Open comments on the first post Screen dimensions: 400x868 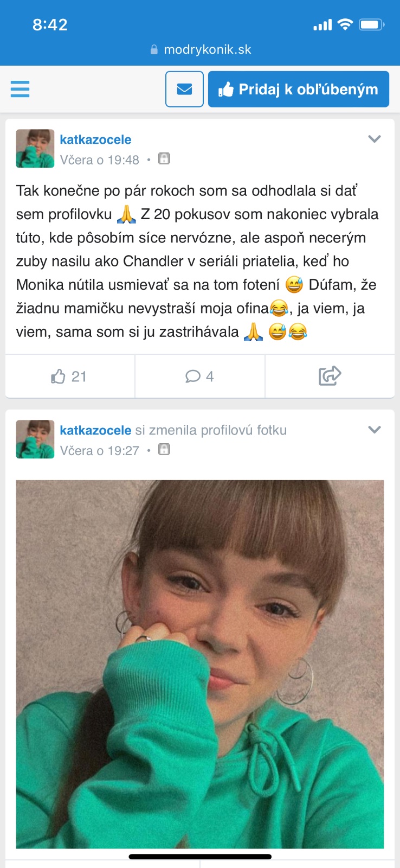(199, 376)
